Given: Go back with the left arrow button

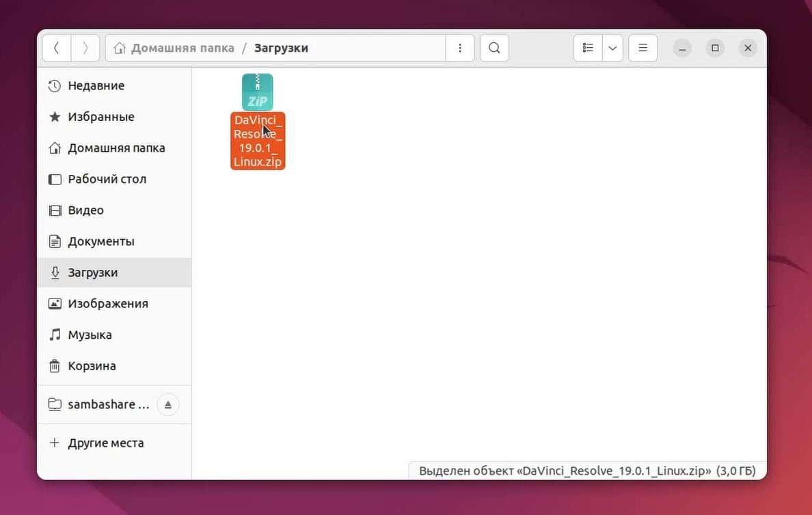Looking at the screenshot, I should pyautogui.click(x=57, y=48).
